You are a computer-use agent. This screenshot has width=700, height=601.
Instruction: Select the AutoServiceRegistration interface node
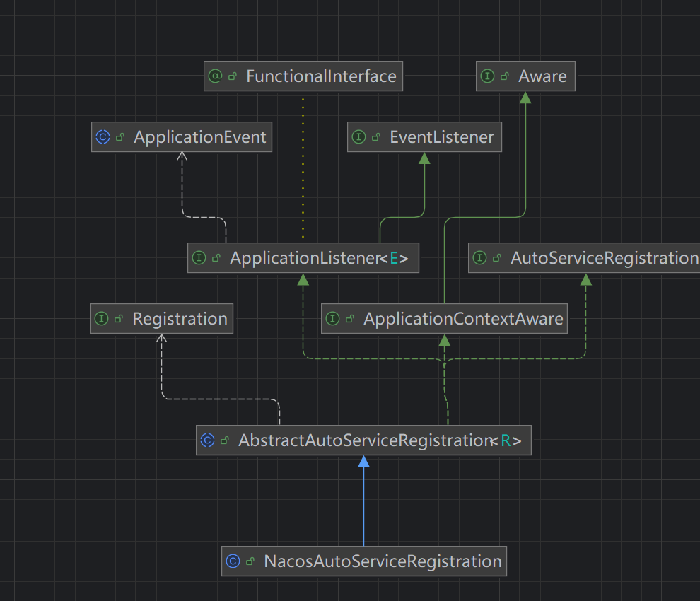(x=584, y=258)
